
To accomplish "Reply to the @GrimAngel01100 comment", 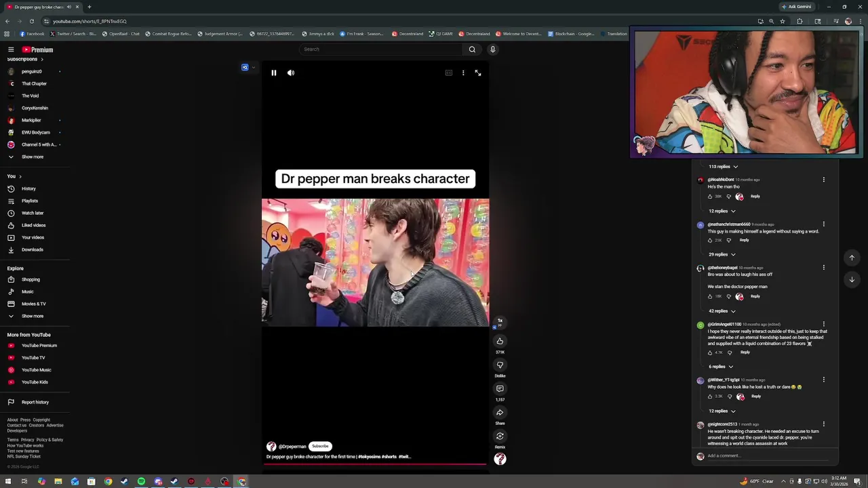I will click(x=745, y=352).
